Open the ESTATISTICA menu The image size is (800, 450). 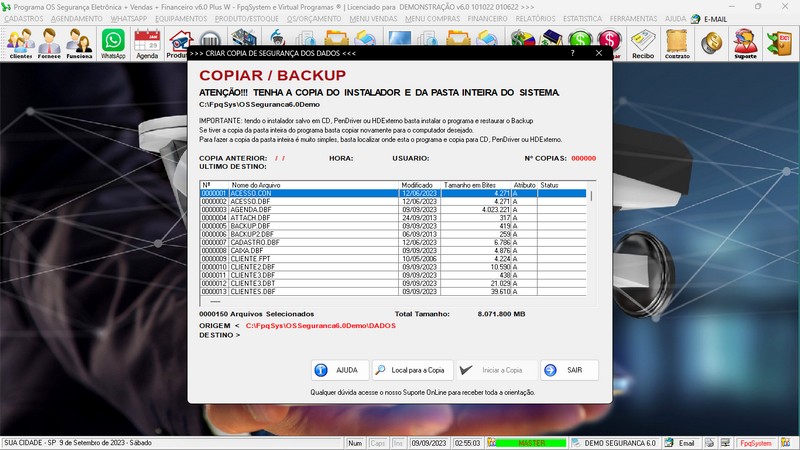pyautogui.click(x=583, y=19)
